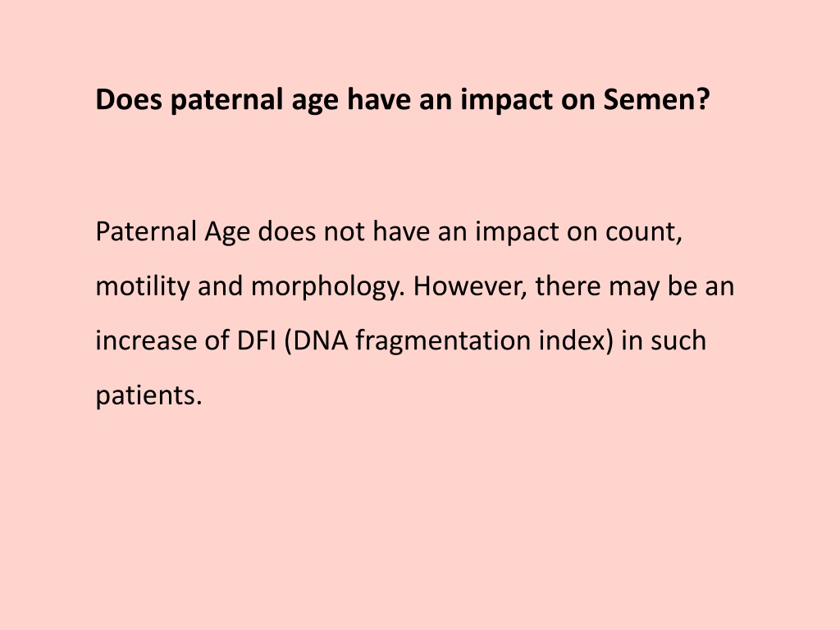840x630 pixels.
Task: Click "(DNA" in the parenthetical
Action: pos(316,341)
